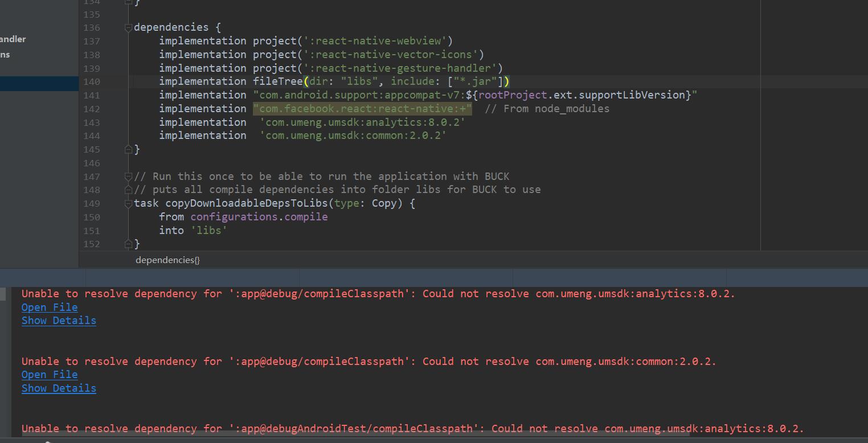Click 'com.umeng.umsdk:common:2.0.2' dependency string

point(353,136)
